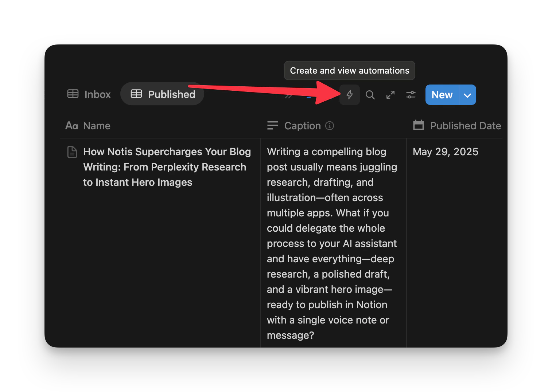Click the 'May 29, 2025' date cell

tap(446, 152)
